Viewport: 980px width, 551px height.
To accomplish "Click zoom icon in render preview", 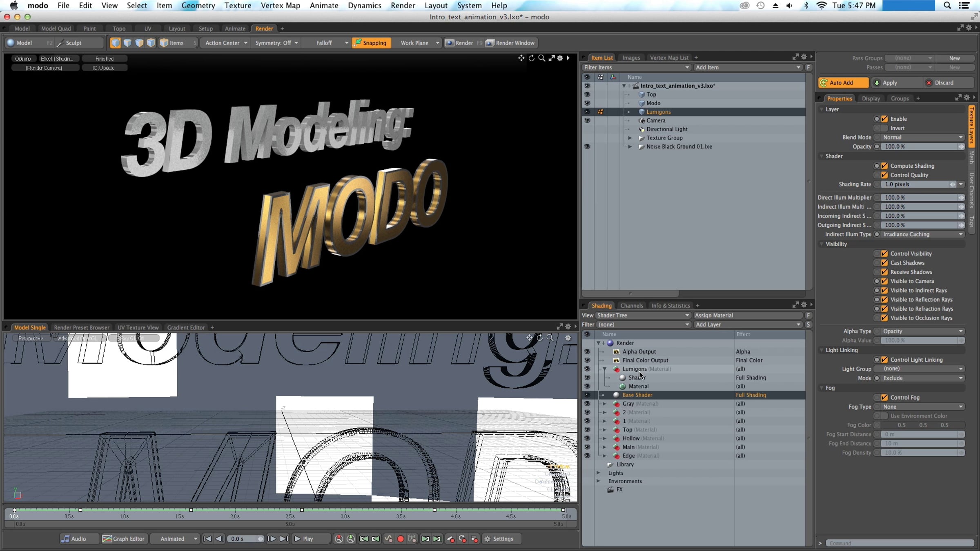I will click(x=541, y=58).
